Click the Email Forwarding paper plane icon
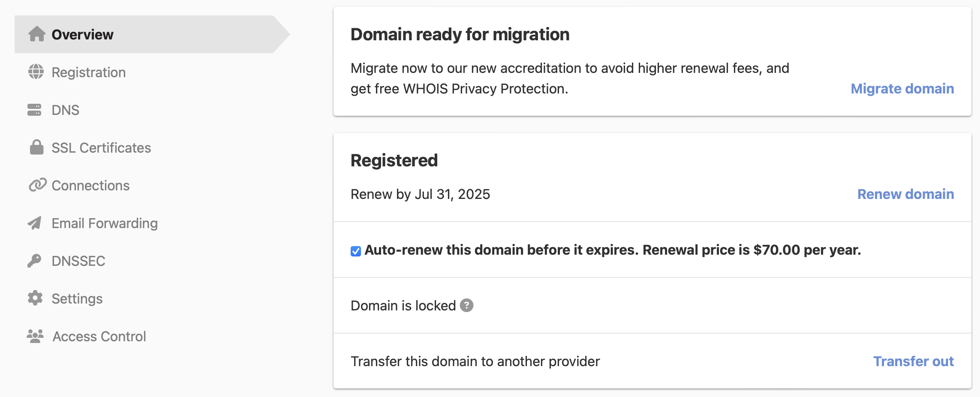980x397 pixels. [x=36, y=223]
